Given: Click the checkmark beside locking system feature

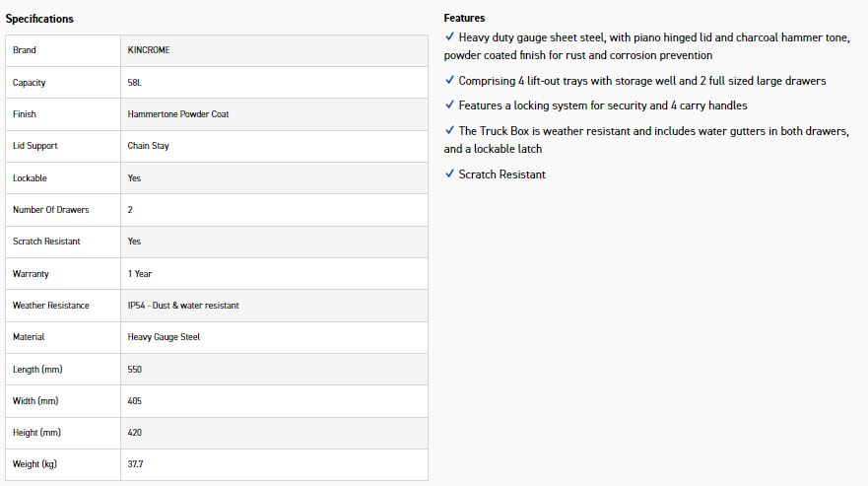Looking at the screenshot, I should (449, 104).
